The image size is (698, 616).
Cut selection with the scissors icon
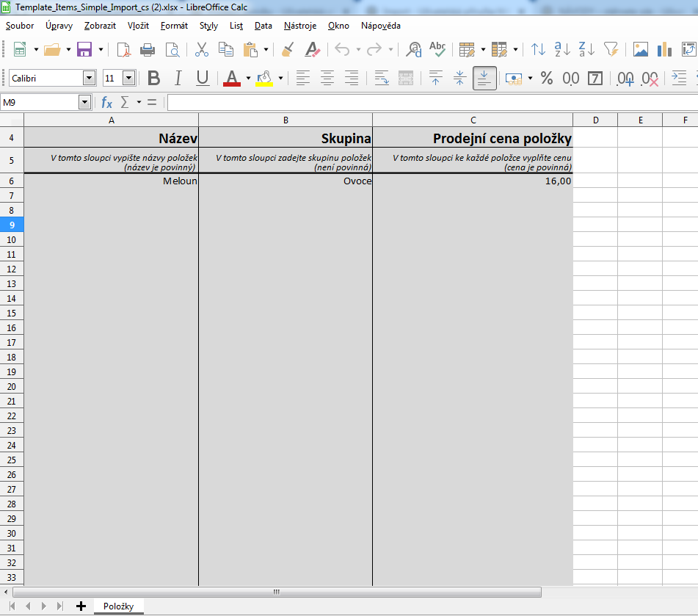[202, 49]
